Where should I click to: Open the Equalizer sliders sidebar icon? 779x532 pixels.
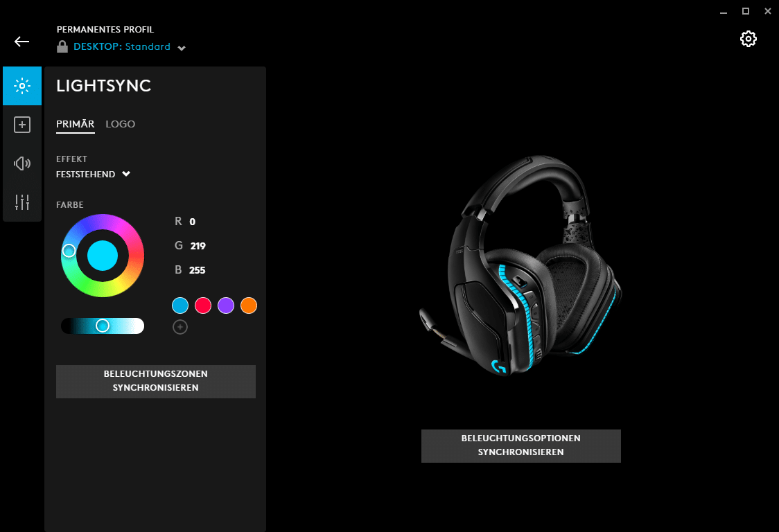(x=22, y=202)
